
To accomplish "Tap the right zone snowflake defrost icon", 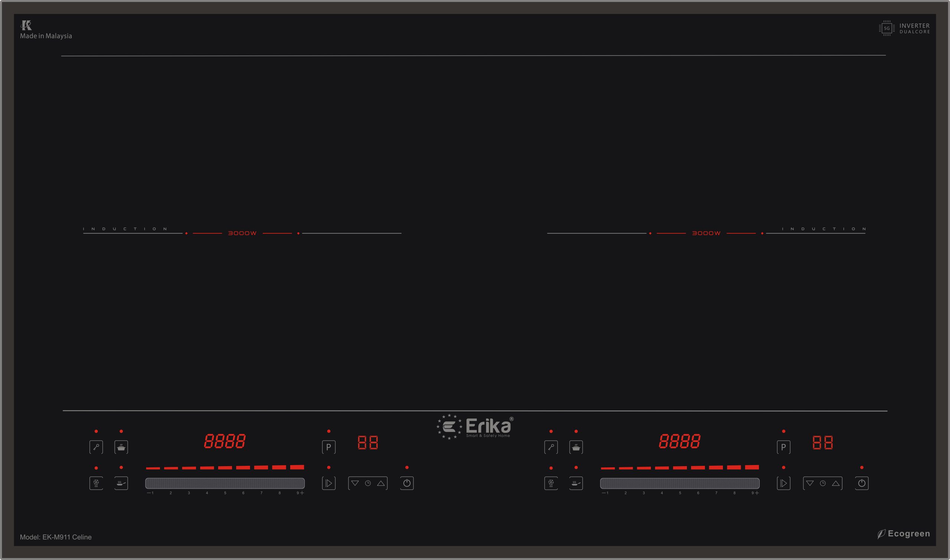I will [x=551, y=483].
